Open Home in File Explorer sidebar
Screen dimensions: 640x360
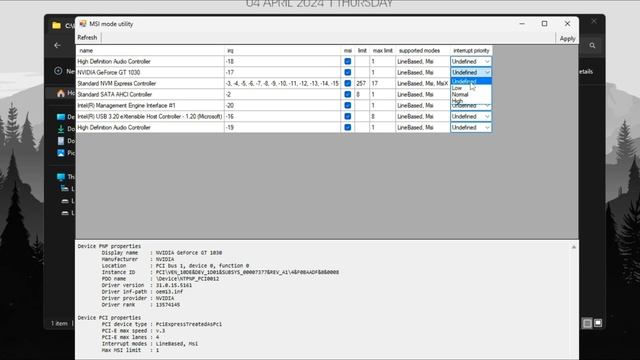[61, 93]
